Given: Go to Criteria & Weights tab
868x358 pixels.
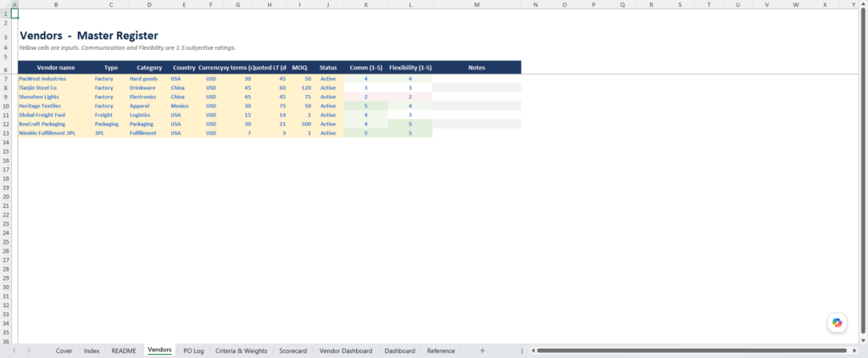Looking at the screenshot, I should [242, 351].
